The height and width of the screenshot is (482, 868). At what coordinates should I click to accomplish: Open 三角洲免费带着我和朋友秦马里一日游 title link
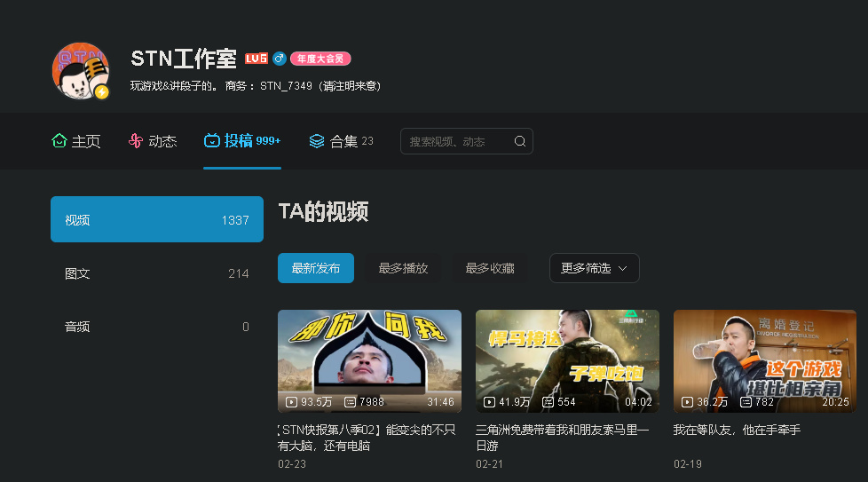click(x=563, y=438)
